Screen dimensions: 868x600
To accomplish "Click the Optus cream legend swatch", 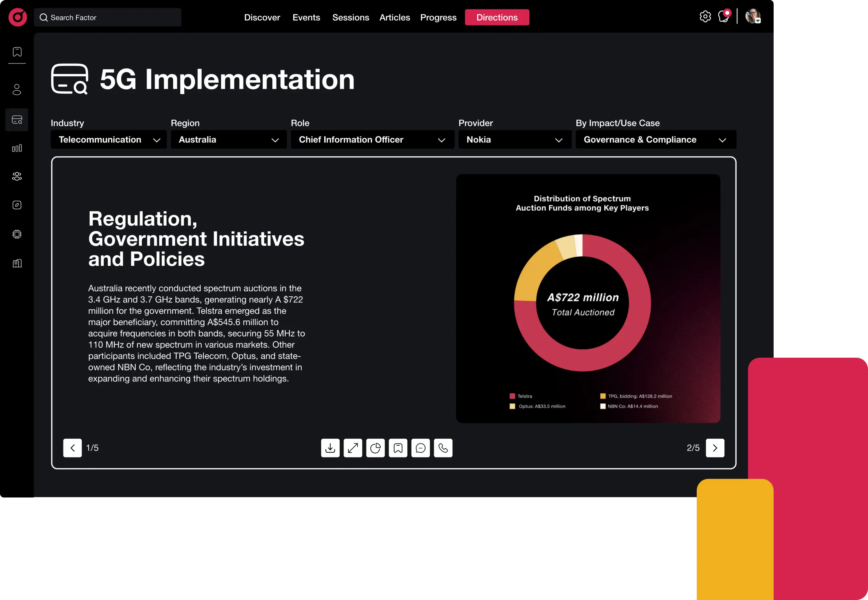I will click(x=512, y=406).
